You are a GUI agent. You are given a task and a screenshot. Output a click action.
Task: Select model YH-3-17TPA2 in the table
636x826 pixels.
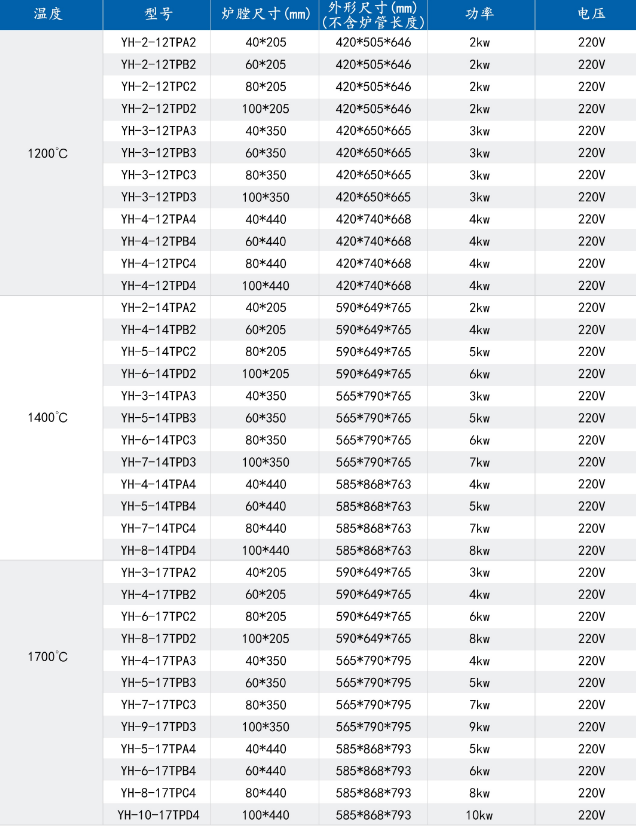pos(158,572)
